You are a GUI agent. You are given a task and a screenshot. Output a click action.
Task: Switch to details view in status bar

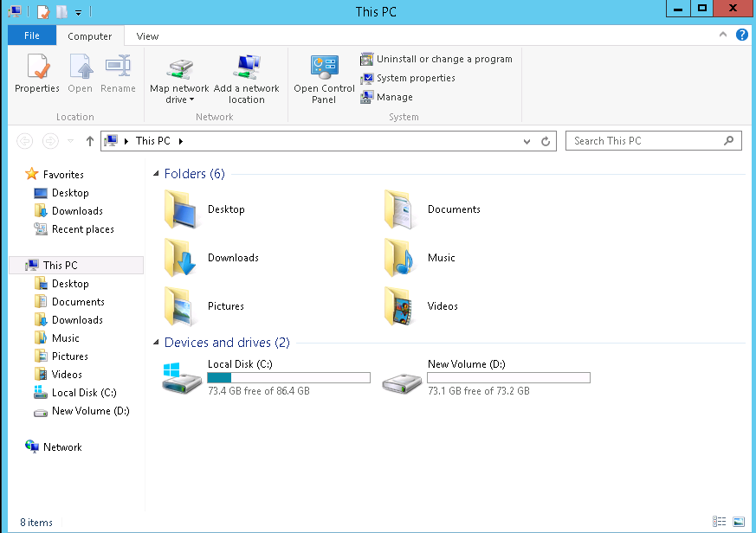pyautogui.click(x=720, y=522)
